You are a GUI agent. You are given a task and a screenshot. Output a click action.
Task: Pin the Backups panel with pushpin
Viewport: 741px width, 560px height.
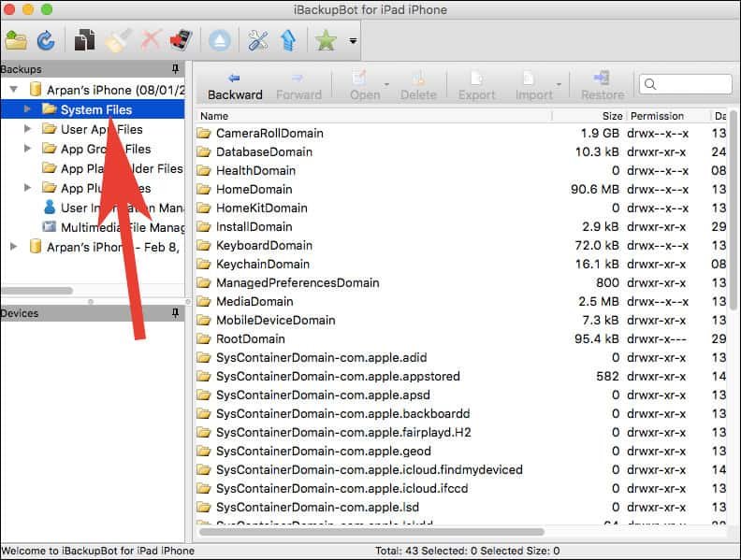click(x=175, y=70)
